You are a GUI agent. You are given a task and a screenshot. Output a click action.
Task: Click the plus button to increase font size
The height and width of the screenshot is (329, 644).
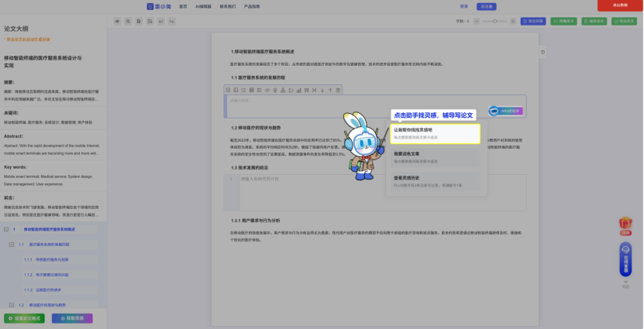pos(512,22)
